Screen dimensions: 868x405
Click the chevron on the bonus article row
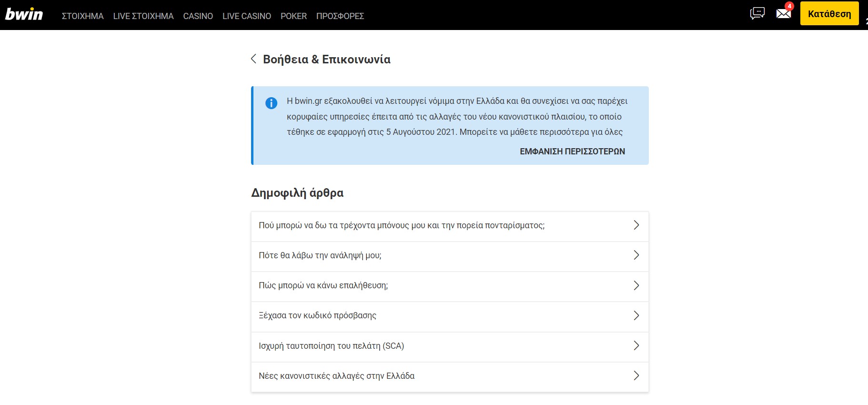[636, 225]
